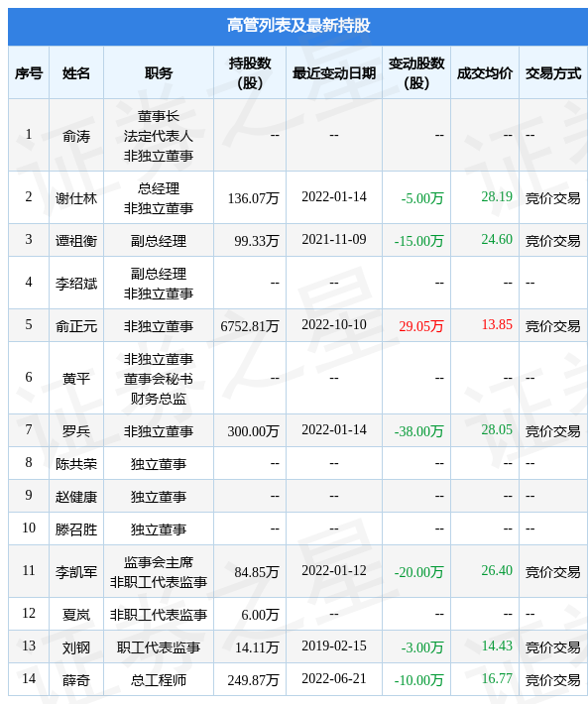Image resolution: width=588 pixels, height=704 pixels.
Task: Click the change value -10.00万
Action: (x=418, y=680)
